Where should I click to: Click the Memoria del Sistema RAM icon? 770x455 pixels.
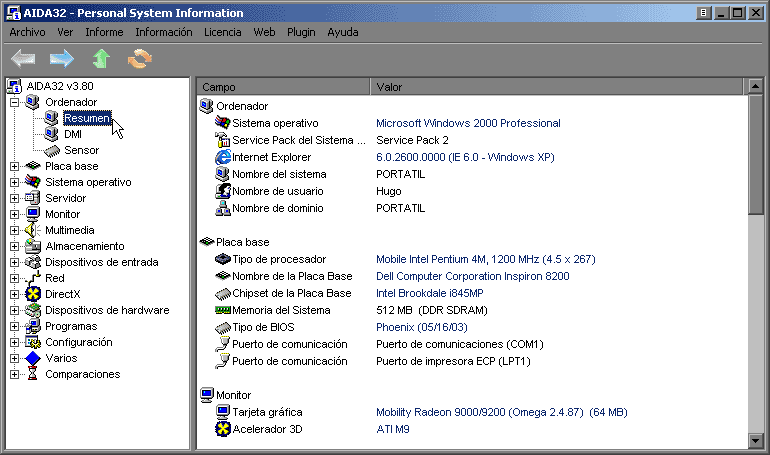click(223, 310)
